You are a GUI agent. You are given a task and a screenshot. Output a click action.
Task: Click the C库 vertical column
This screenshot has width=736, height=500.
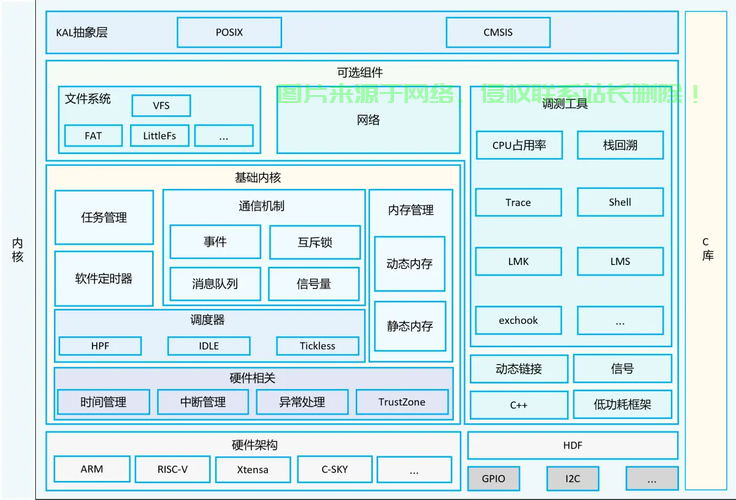(x=706, y=250)
